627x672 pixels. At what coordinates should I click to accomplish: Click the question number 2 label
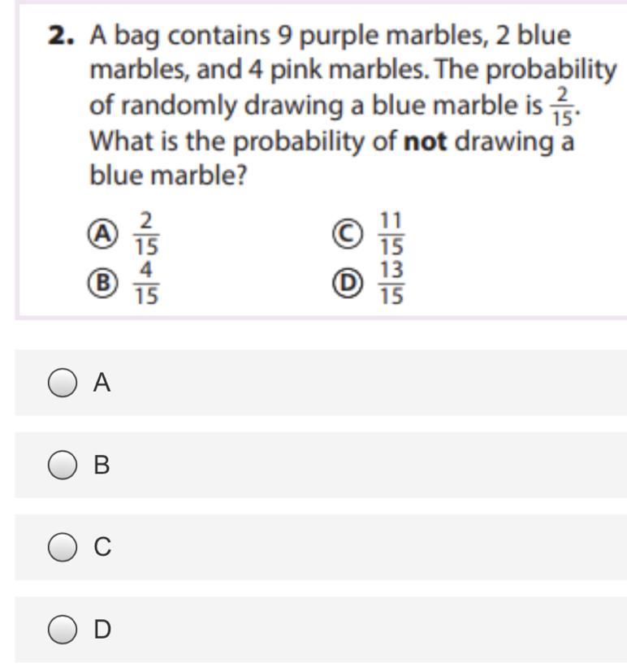pos(61,36)
